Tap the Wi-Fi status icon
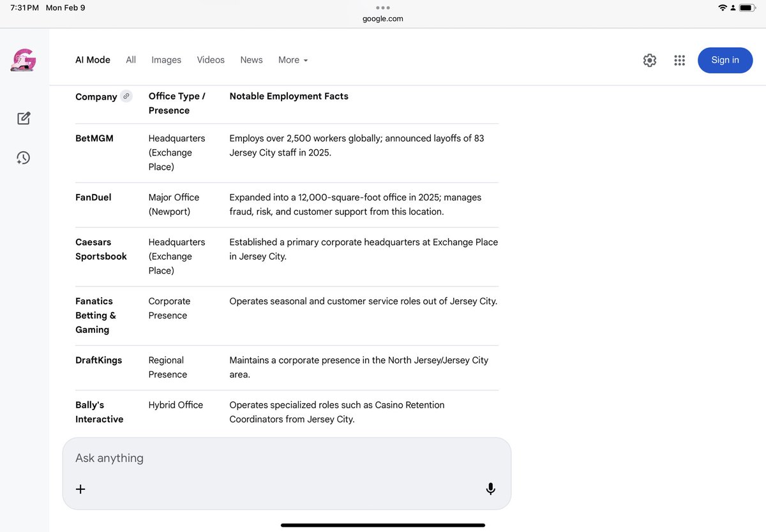Viewport: 766px width, 532px height. pos(723,8)
